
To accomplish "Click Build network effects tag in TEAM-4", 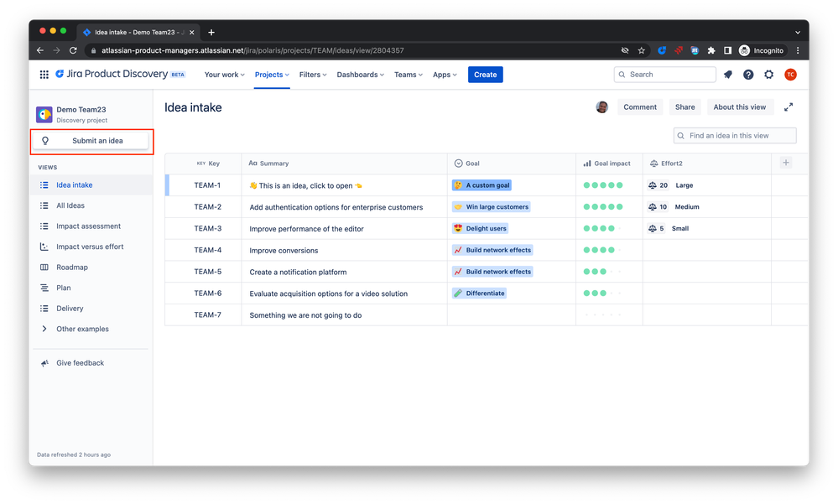I will coord(492,250).
